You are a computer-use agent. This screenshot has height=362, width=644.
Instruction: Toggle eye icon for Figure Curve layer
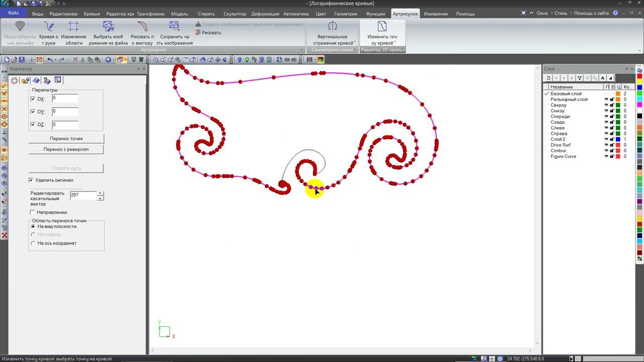tap(606, 156)
